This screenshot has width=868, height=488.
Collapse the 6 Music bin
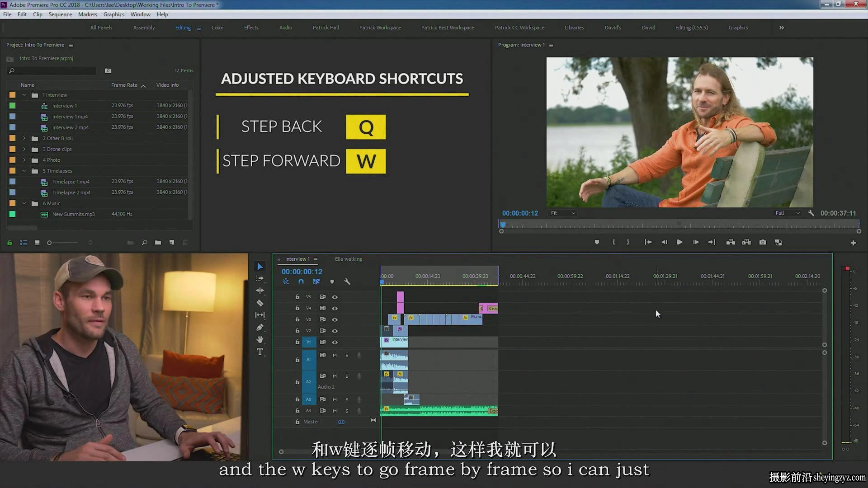[24, 203]
